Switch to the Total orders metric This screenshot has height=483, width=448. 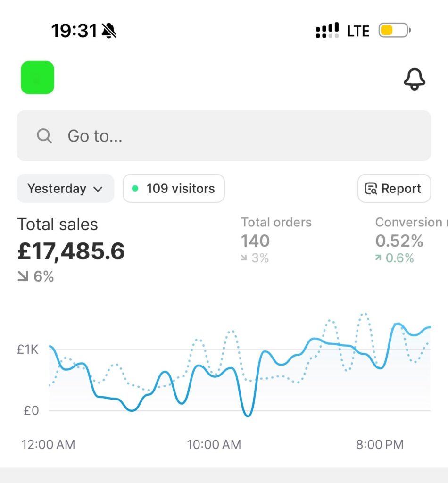pyautogui.click(x=276, y=239)
